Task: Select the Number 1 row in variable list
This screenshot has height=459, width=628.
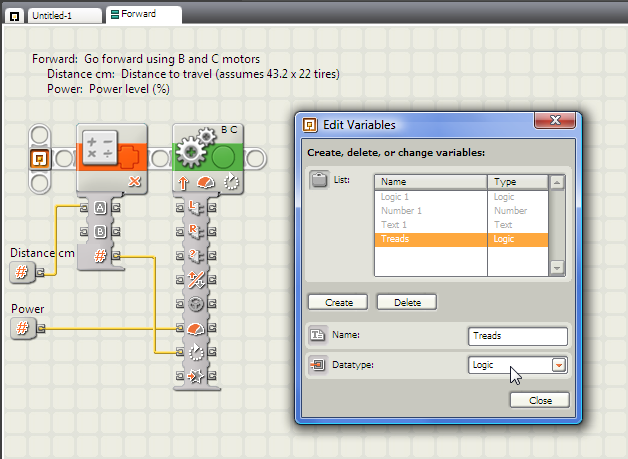Action: pos(461,211)
